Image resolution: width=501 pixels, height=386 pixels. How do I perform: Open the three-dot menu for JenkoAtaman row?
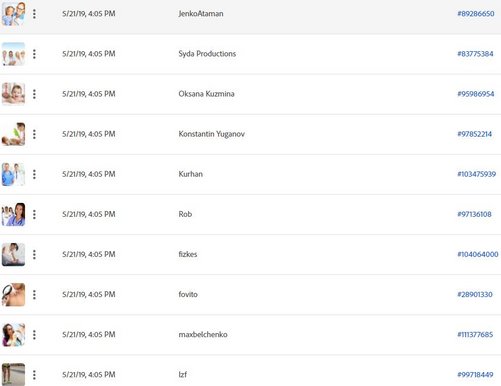(34, 14)
